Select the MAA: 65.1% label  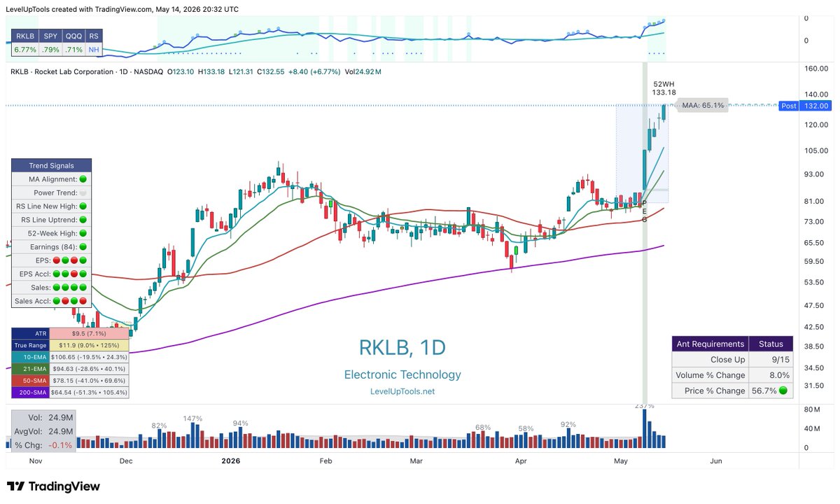(x=703, y=106)
